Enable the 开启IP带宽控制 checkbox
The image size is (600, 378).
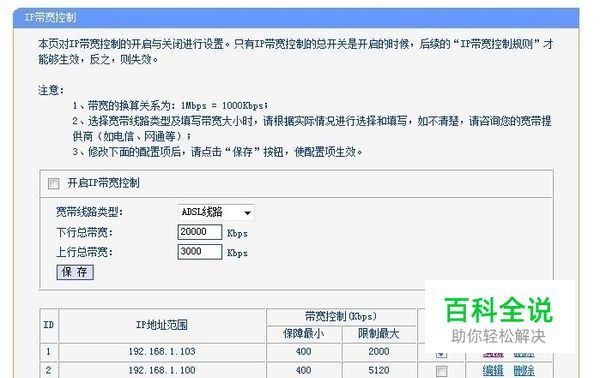pos(54,184)
